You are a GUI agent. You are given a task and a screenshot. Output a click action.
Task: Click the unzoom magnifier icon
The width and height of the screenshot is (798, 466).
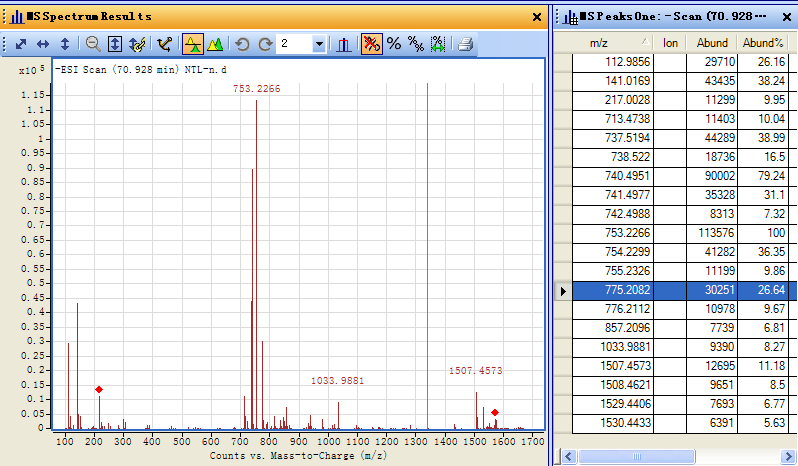pos(93,44)
